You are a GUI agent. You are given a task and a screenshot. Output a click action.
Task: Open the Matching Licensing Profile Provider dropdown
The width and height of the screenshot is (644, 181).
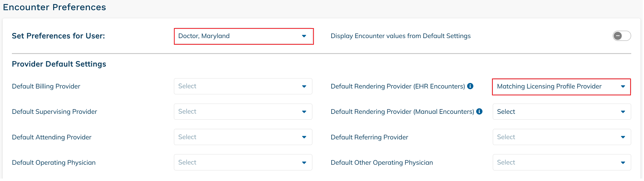pos(561,87)
